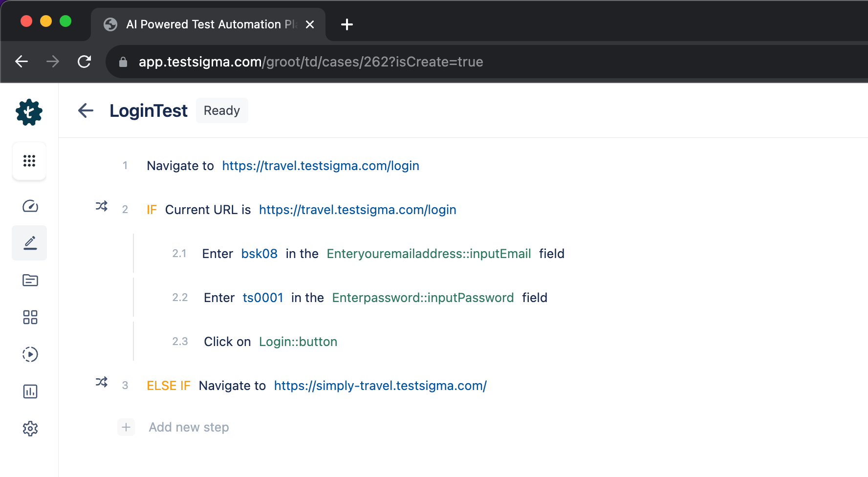Select step 1 Navigate to text
The image size is (868, 477).
click(x=180, y=166)
